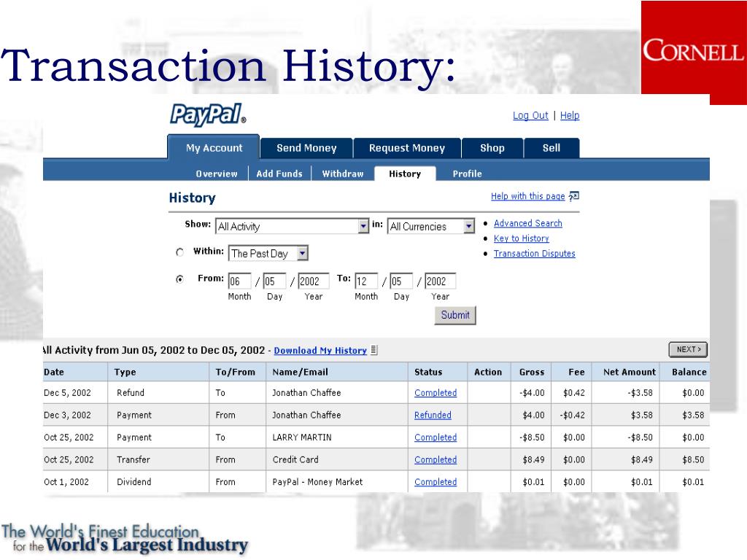Click the Submit button
The height and width of the screenshot is (560, 747).
click(455, 315)
